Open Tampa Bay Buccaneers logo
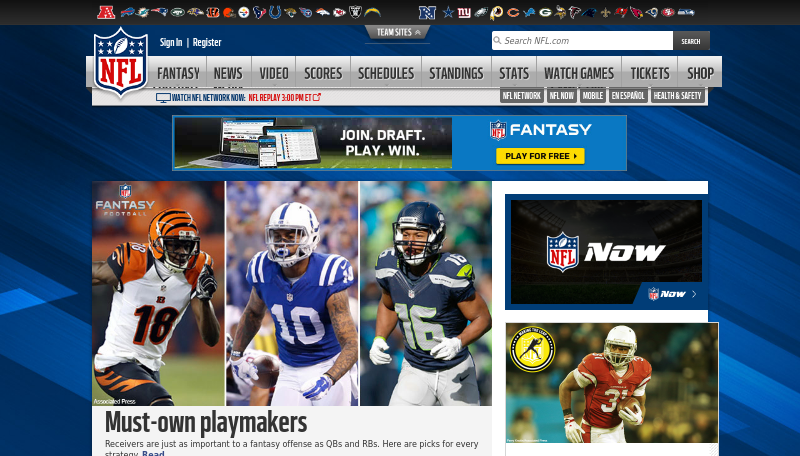800x456 pixels. pos(621,12)
